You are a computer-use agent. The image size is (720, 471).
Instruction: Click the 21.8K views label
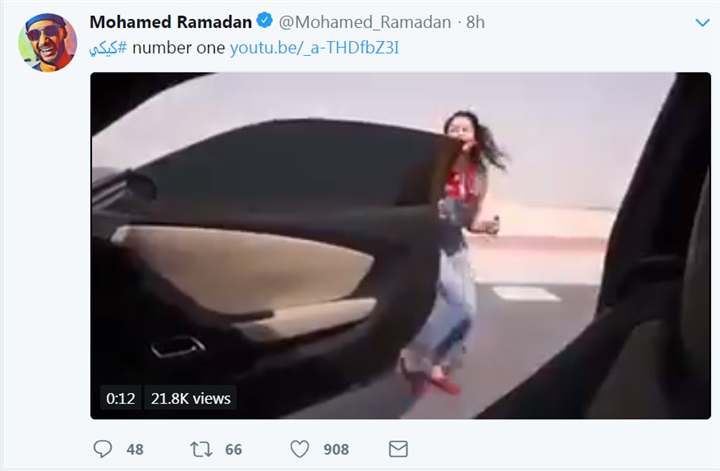pos(191,398)
